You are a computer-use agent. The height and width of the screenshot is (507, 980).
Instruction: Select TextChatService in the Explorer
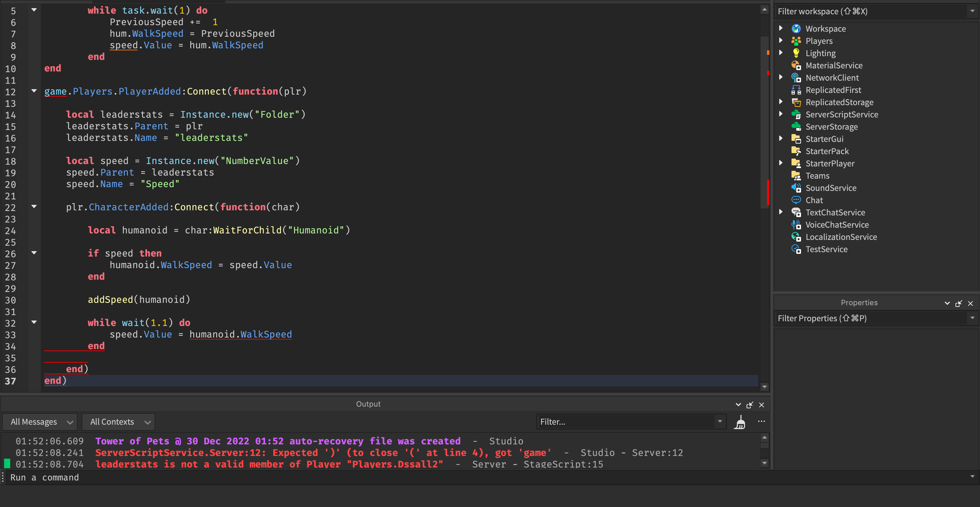click(x=835, y=213)
